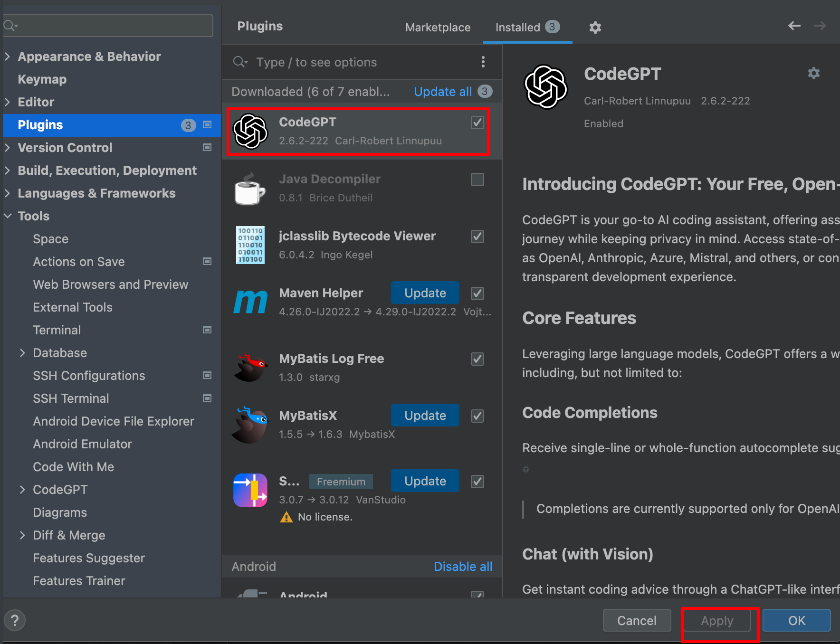The width and height of the screenshot is (840, 644).
Task: Click the Freemium plugin colorful icon
Action: coord(250,490)
